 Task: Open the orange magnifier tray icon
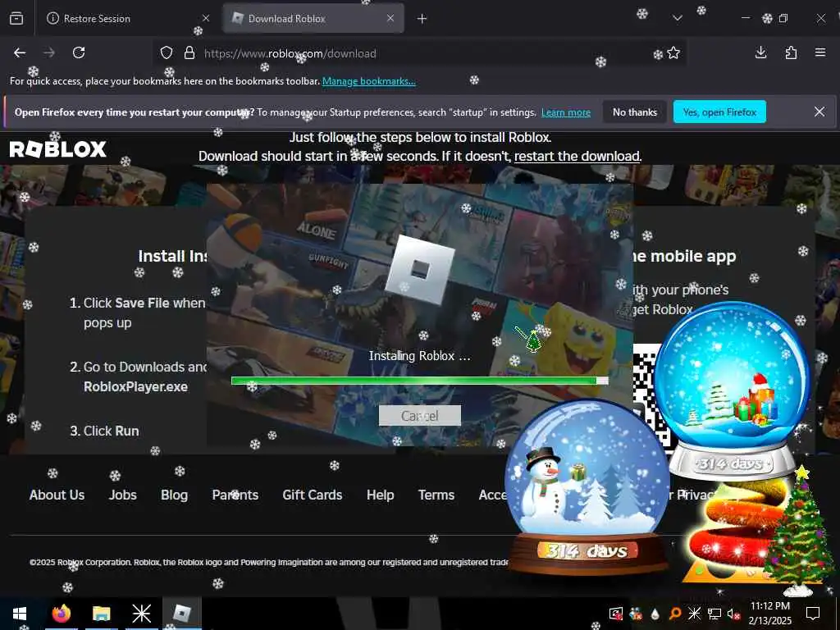coord(675,614)
